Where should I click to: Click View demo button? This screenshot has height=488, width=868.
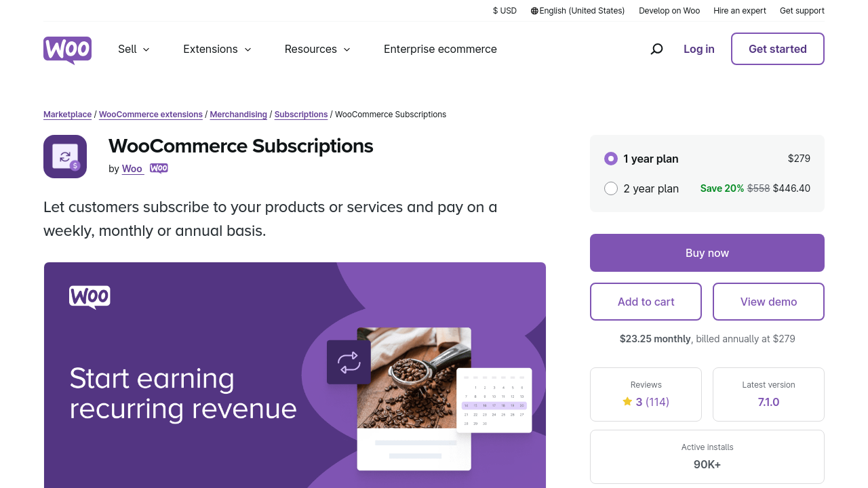point(768,302)
